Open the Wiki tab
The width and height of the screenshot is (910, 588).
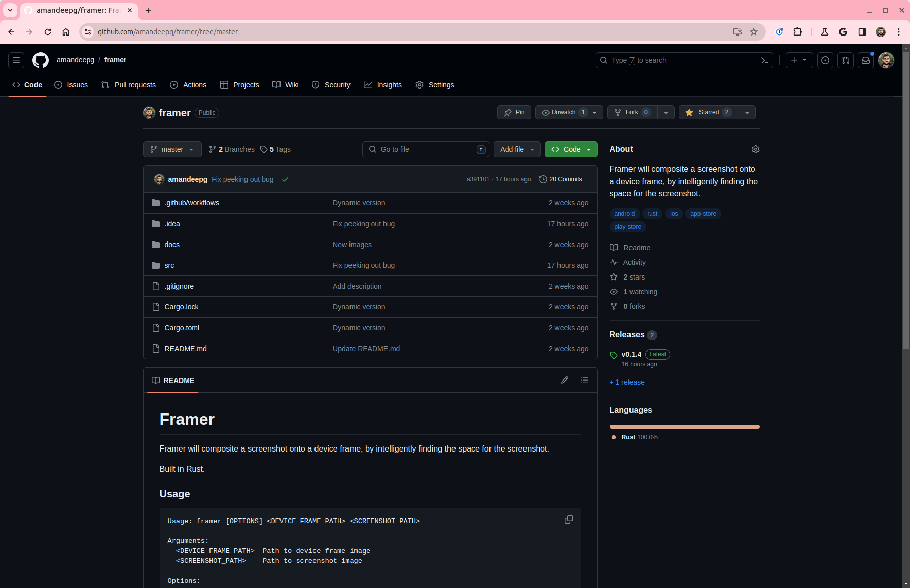point(286,85)
